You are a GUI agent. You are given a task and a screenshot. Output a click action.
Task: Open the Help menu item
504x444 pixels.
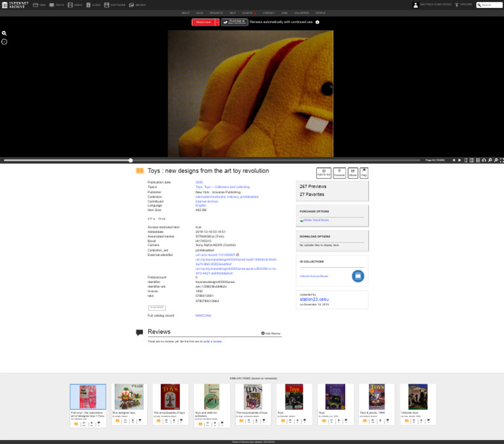click(x=233, y=13)
